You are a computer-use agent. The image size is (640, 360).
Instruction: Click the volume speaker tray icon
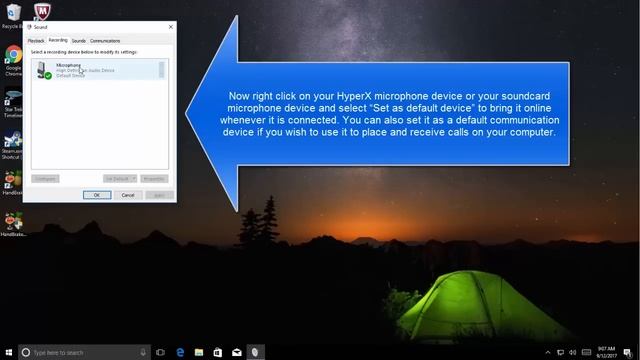573,353
